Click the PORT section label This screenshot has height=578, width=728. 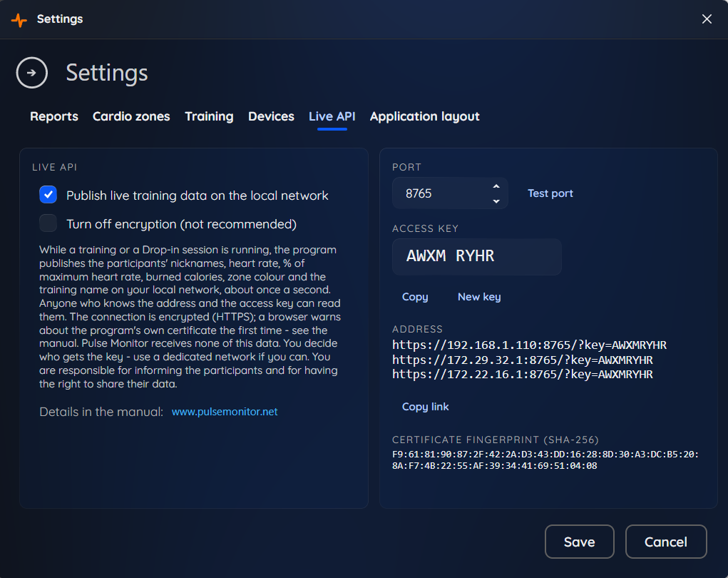406,167
